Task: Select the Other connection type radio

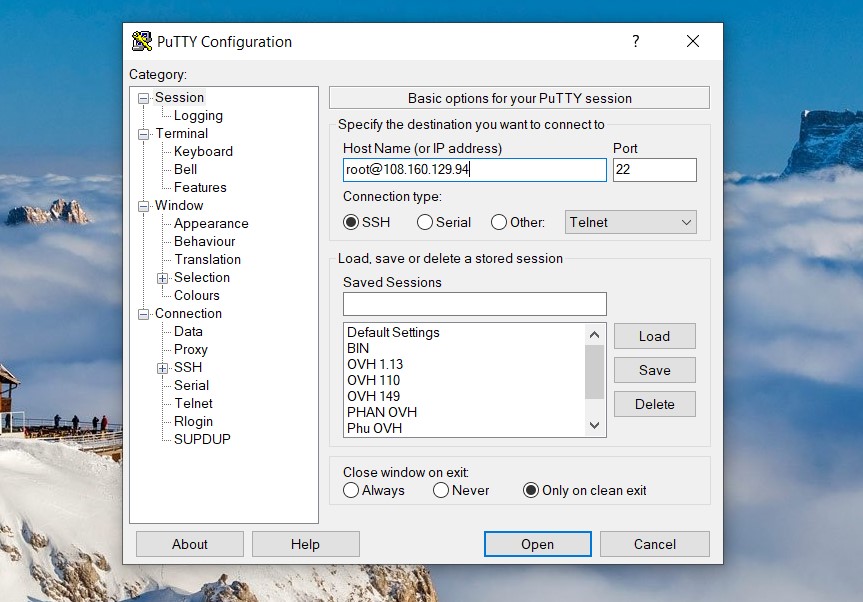Action: click(499, 222)
